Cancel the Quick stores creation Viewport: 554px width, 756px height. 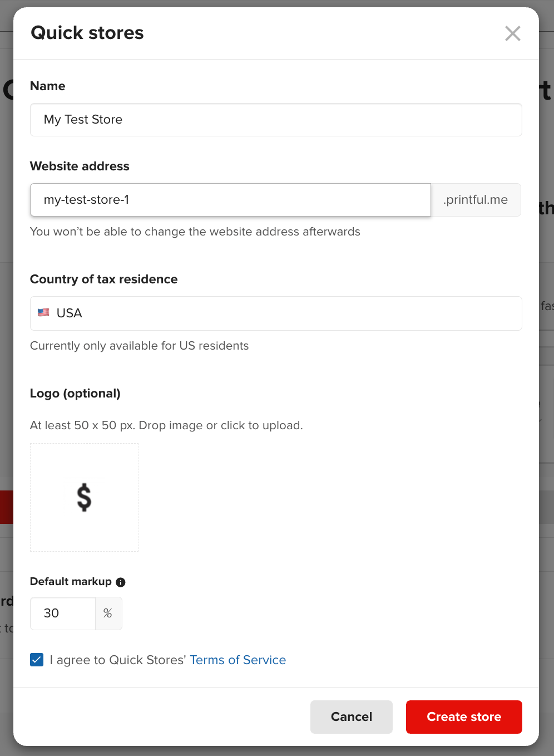point(351,717)
